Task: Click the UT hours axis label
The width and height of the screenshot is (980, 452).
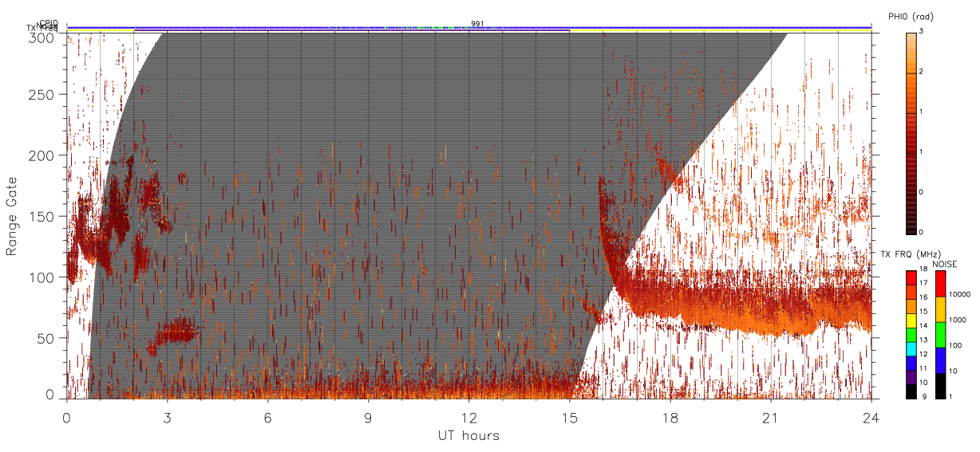Action: click(x=468, y=435)
